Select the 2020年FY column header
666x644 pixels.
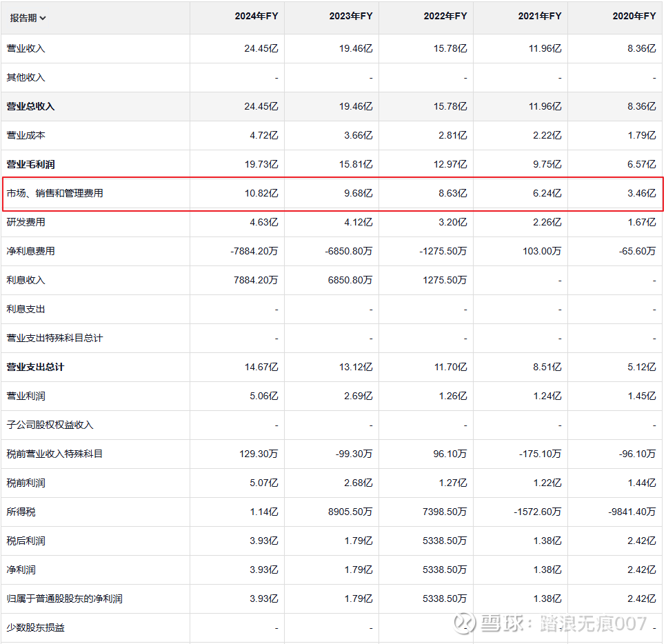634,17
